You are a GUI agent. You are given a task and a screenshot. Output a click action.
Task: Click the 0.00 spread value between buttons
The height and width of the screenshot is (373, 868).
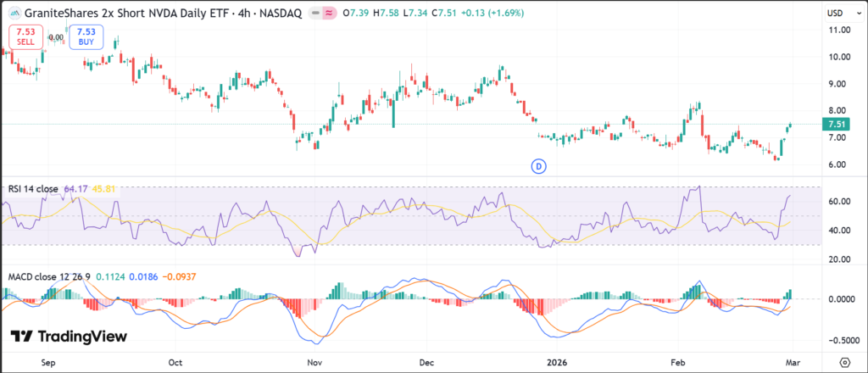click(x=56, y=37)
